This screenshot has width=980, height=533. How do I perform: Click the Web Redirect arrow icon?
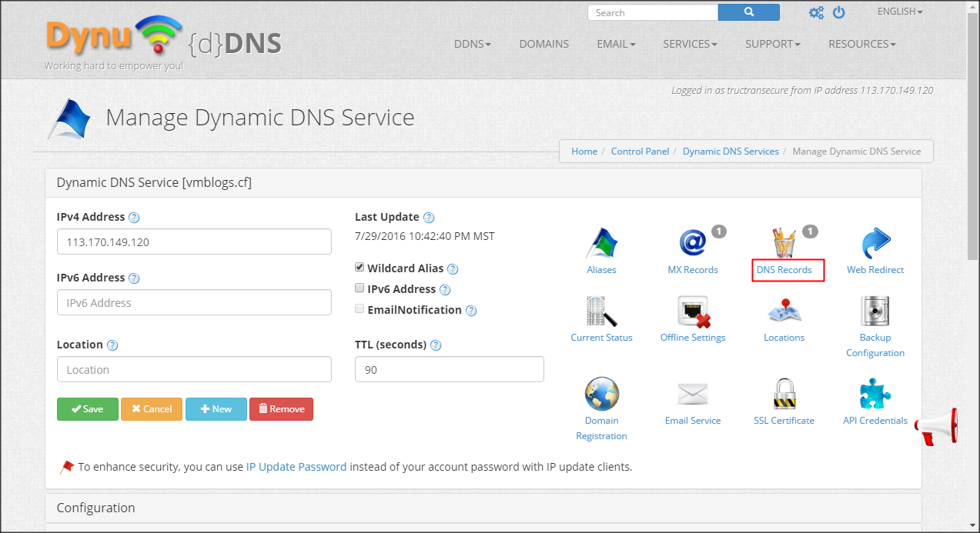coord(875,242)
